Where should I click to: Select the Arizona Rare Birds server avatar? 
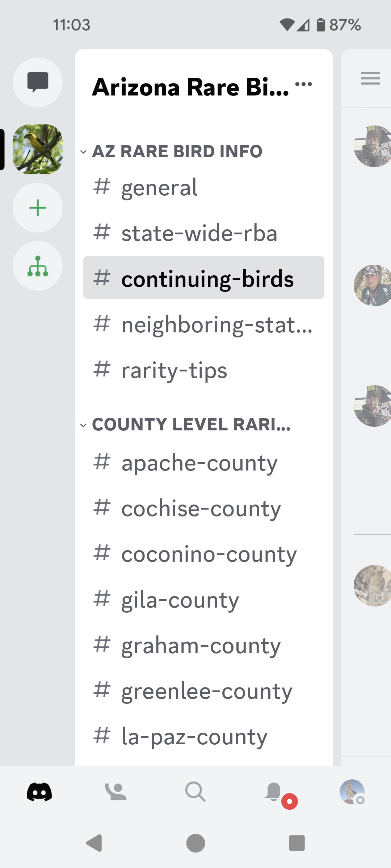pos(37,150)
